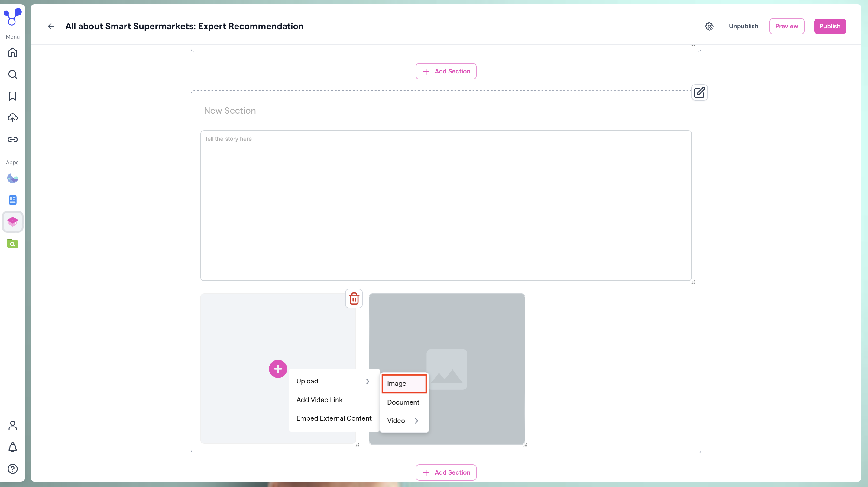Screen dimensions: 868x487
Task: Click the cloud upload icon in sidebar
Action: coord(12,118)
